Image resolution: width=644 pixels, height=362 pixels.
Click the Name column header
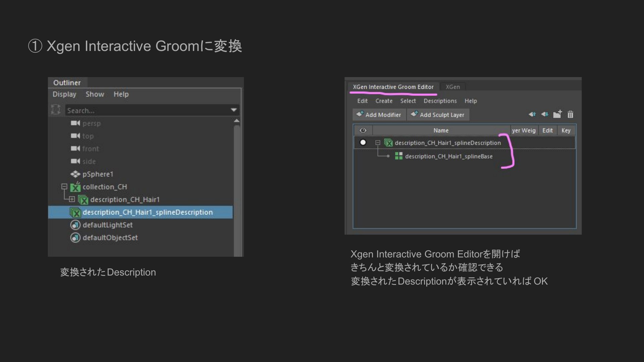point(441,130)
